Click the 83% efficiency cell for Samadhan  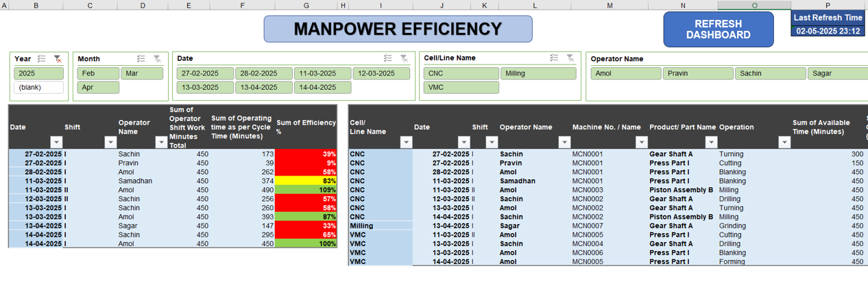coord(306,181)
